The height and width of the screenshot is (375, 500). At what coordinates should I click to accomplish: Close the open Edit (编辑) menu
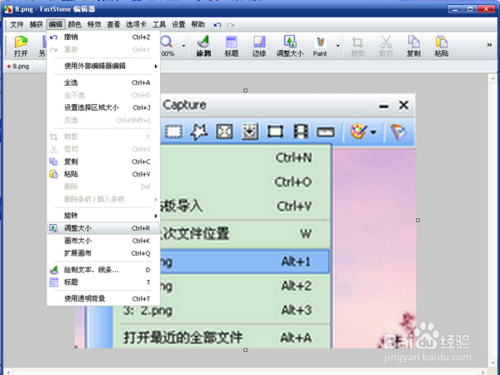pos(55,24)
